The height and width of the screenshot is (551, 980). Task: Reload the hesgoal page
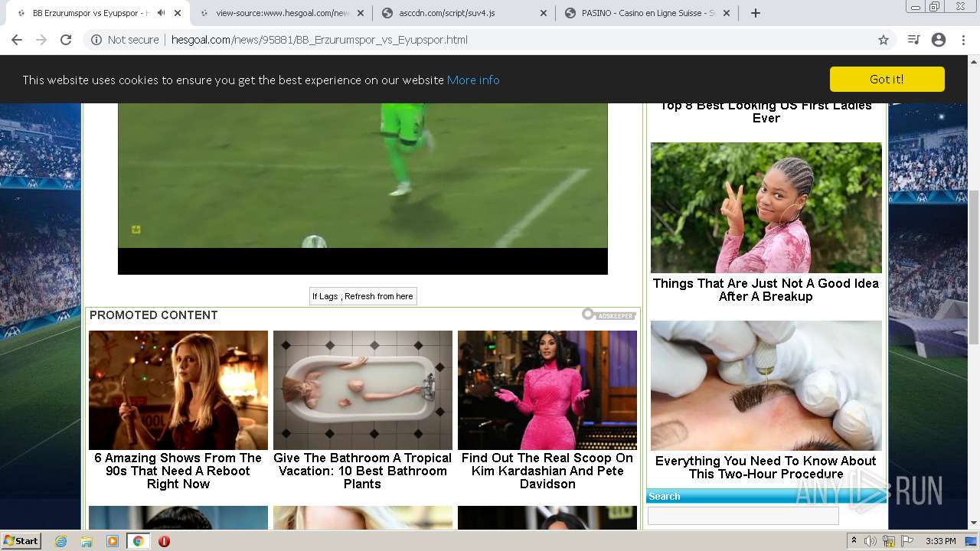tap(66, 40)
